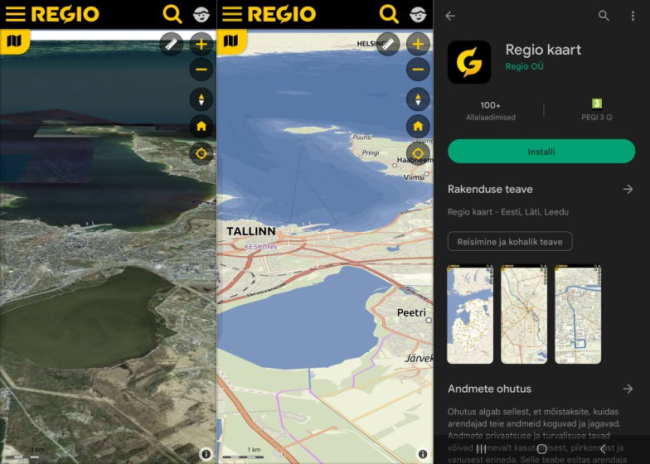Zoom in on the satellite map

click(x=201, y=43)
